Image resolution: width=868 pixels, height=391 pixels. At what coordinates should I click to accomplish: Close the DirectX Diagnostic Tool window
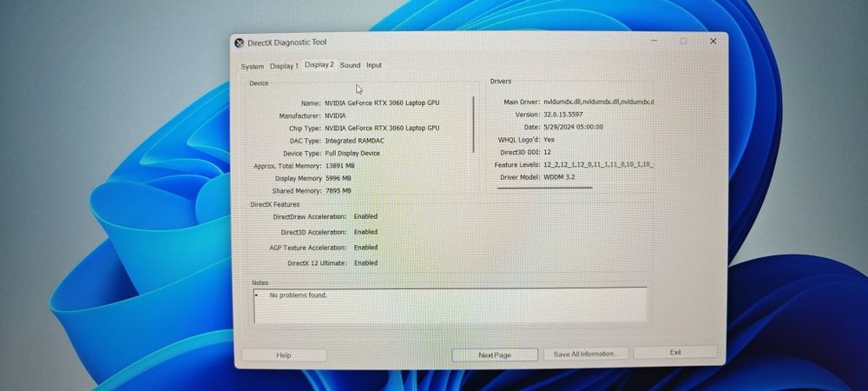[713, 41]
